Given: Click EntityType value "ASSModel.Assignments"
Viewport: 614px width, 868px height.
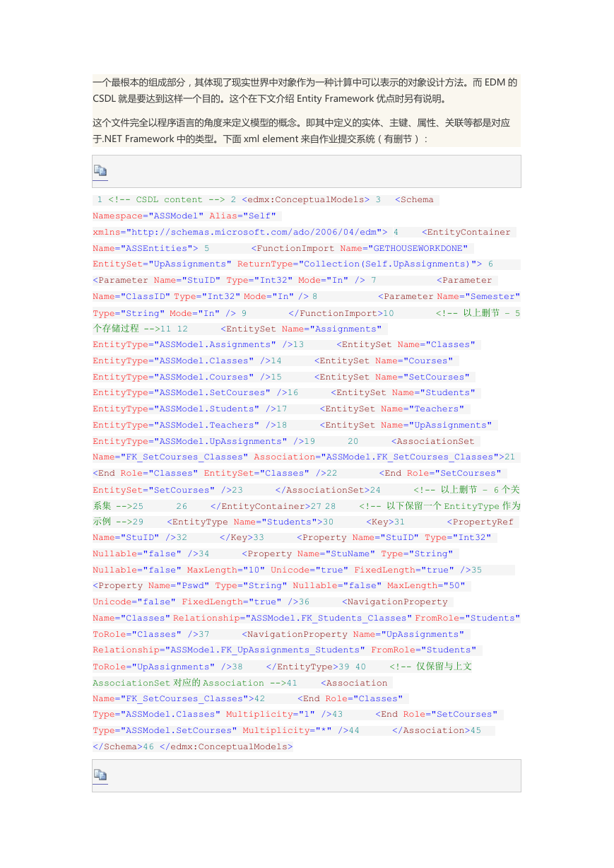Looking at the screenshot, I should [x=216, y=345].
